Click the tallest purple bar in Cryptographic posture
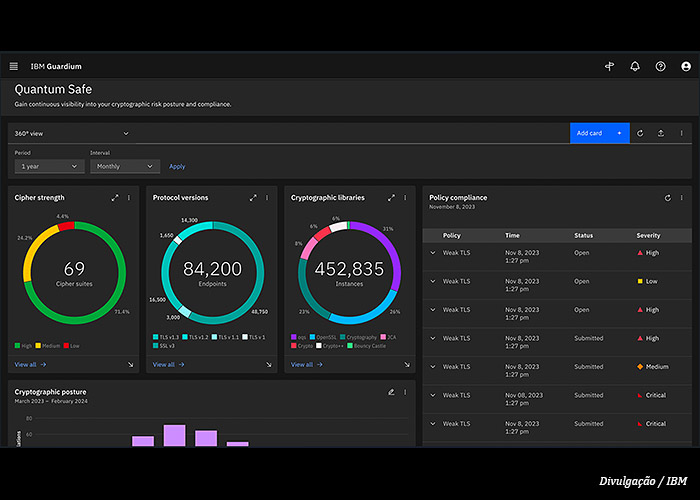 click(x=175, y=435)
